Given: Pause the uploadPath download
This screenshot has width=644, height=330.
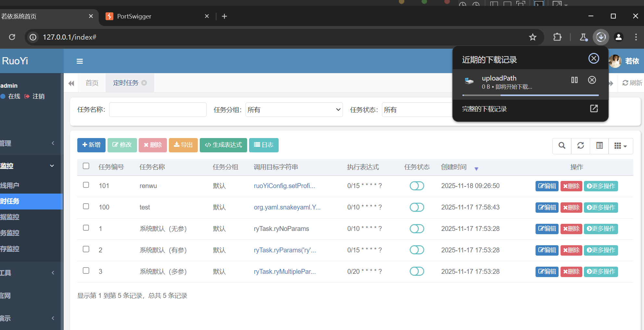Looking at the screenshot, I should tap(574, 80).
